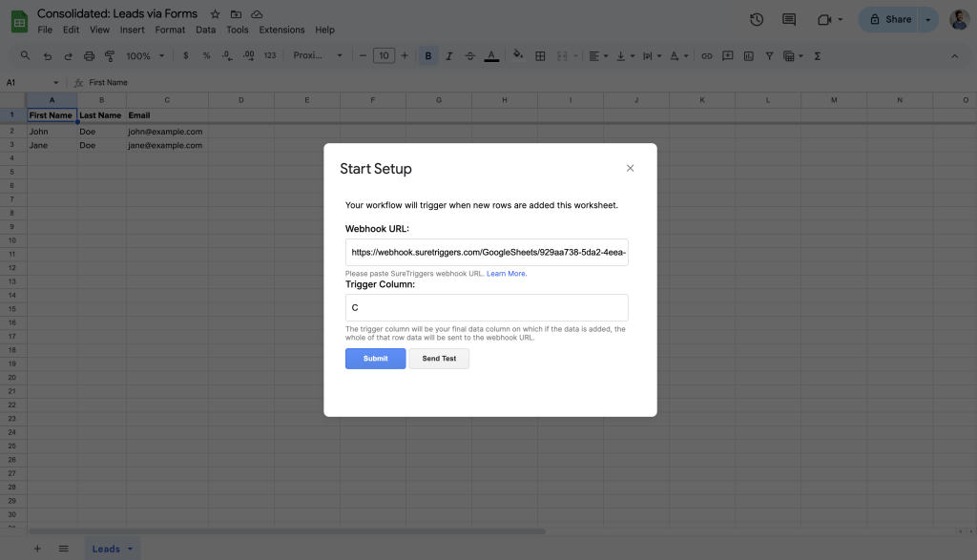
Task: Toggle italic formatting in toolbar
Action: point(448,56)
